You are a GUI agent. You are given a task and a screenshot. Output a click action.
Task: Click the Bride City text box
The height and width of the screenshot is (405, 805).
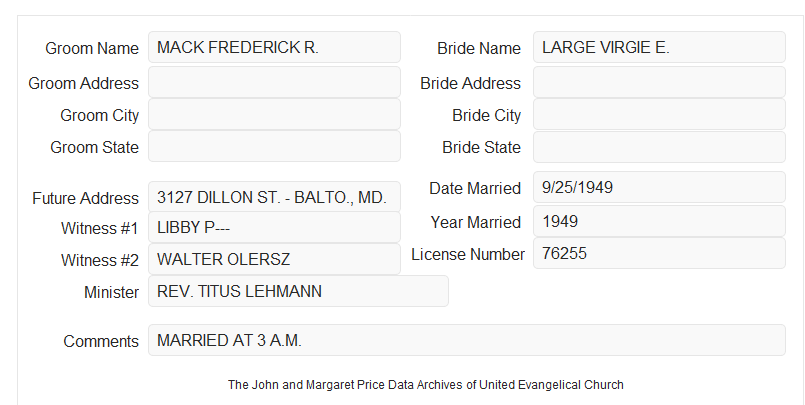659,114
